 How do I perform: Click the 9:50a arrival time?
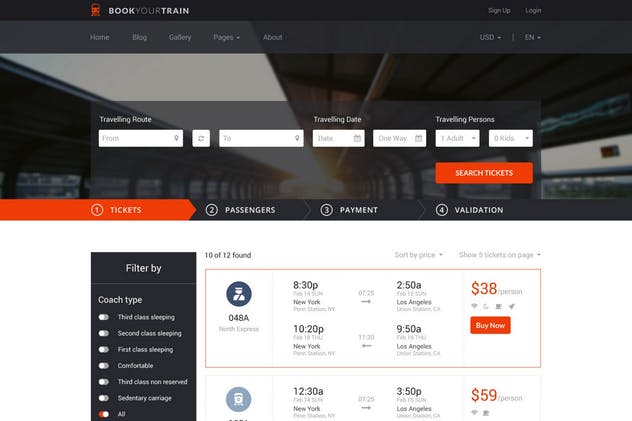[409, 329]
